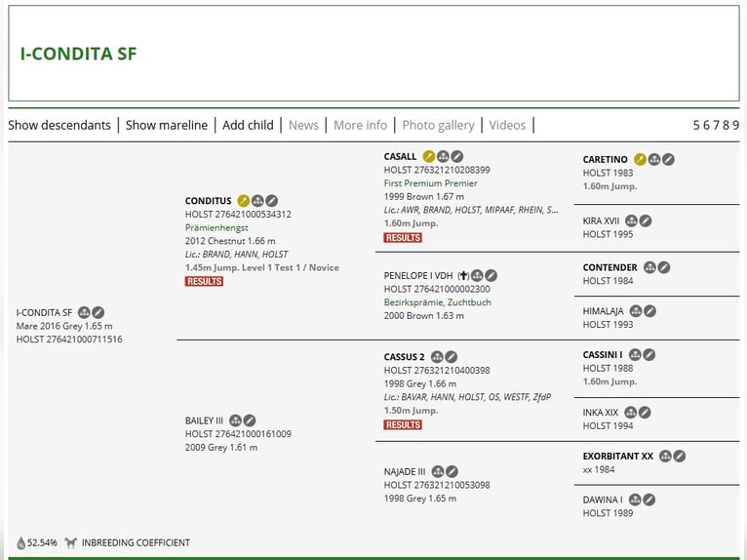This screenshot has height=560, width=747.
Task: Select the Show mareline option
Action: click(167, 125)
